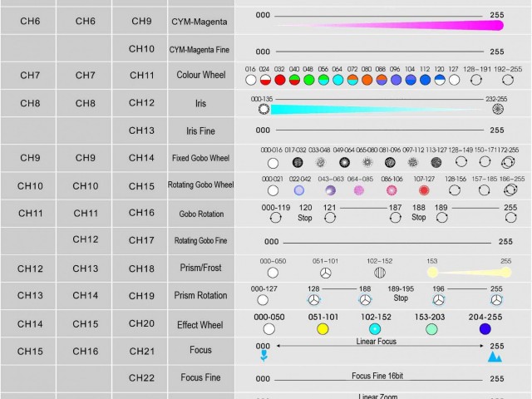Screen dimensions: 532x399
Task: Click the Prism/Frost function label
Action: (x=200, y=269)
